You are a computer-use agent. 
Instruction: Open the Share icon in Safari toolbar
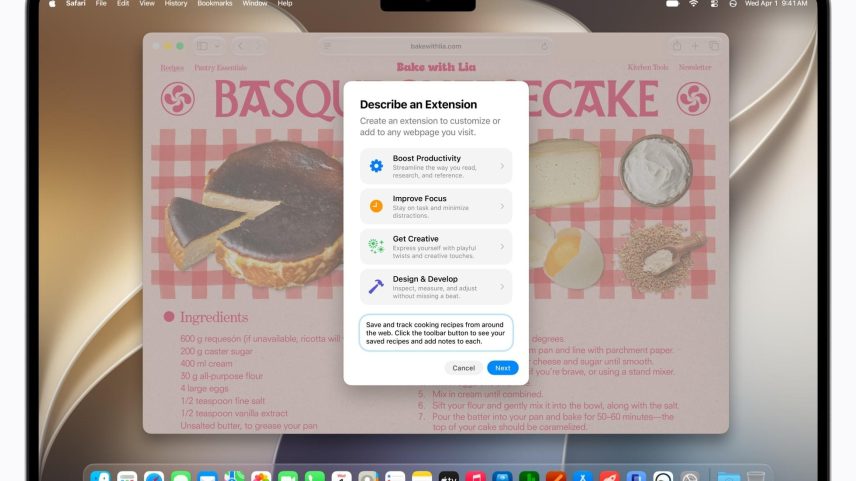click(677, 46)
